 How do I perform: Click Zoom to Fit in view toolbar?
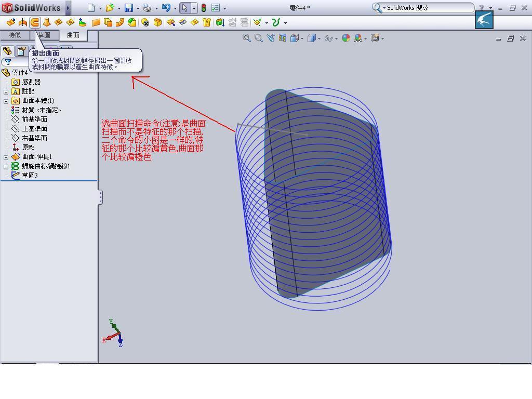pyautogui.click(x=247, y=38)
